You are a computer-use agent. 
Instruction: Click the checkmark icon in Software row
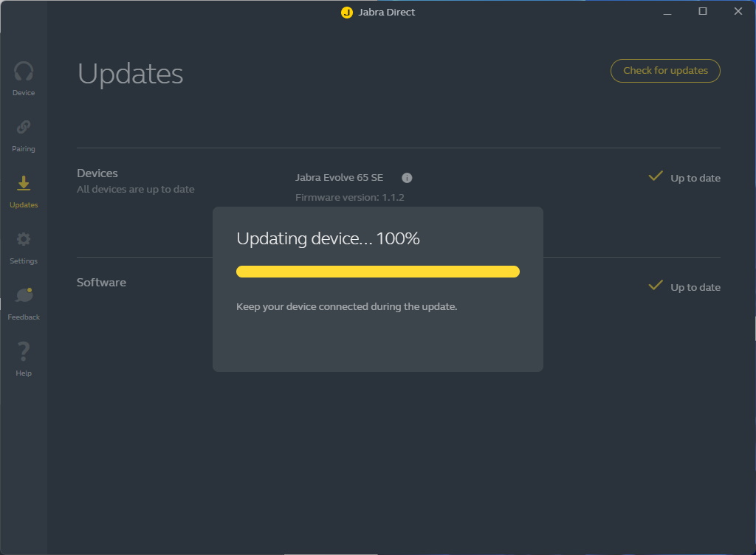(x=656, y=285)
